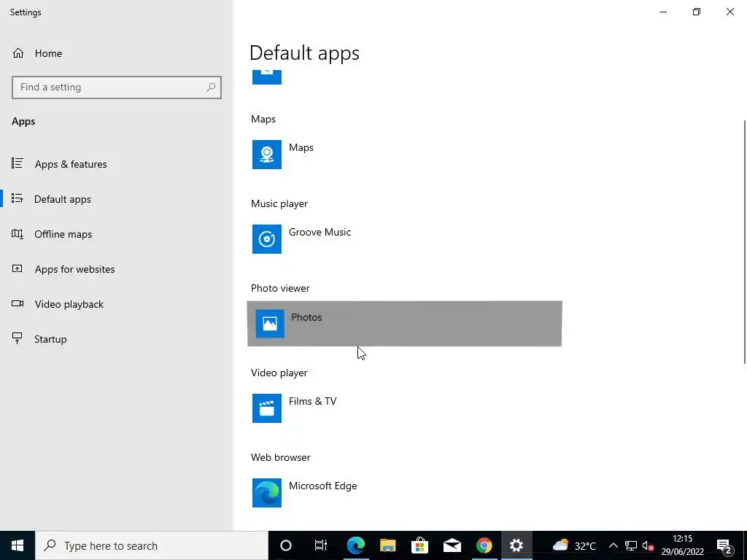Click the Films & TV app icon
The image size is (747, 560).
(x=267, y=408)
